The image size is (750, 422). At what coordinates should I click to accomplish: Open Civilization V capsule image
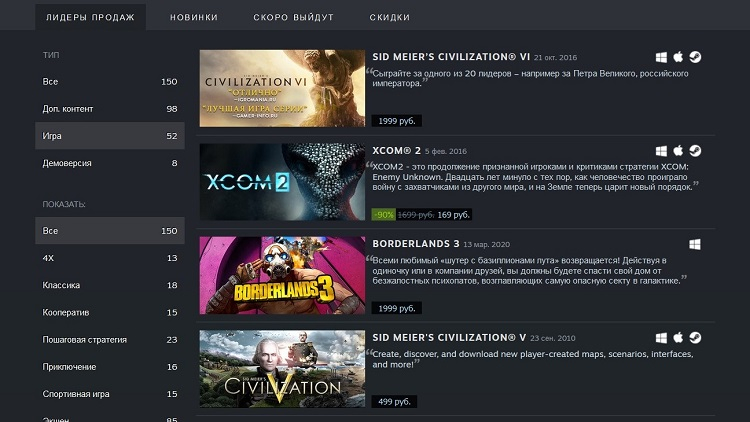(282, 369)
